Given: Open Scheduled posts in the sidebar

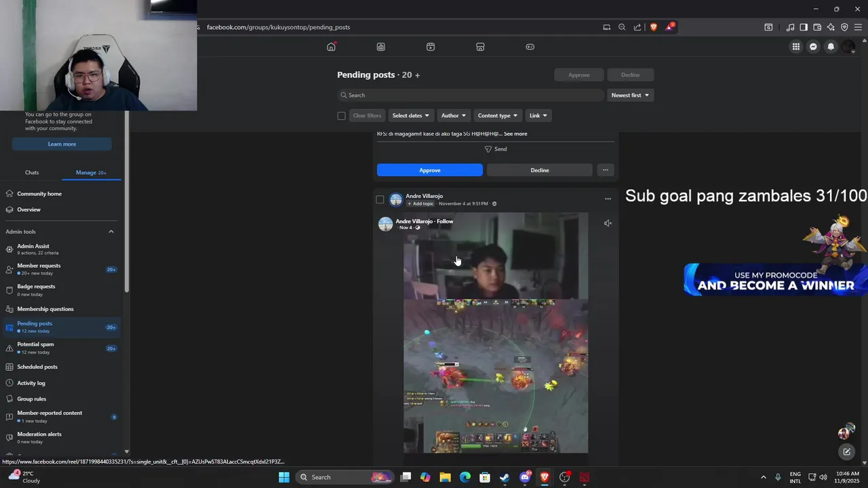Looking at the screenshot, I should (62, 367).
